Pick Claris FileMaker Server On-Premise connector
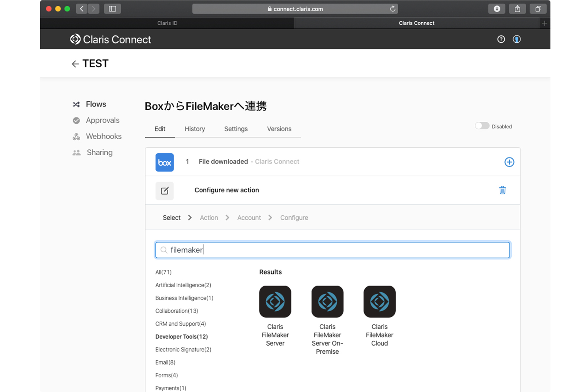 [327, 302]
